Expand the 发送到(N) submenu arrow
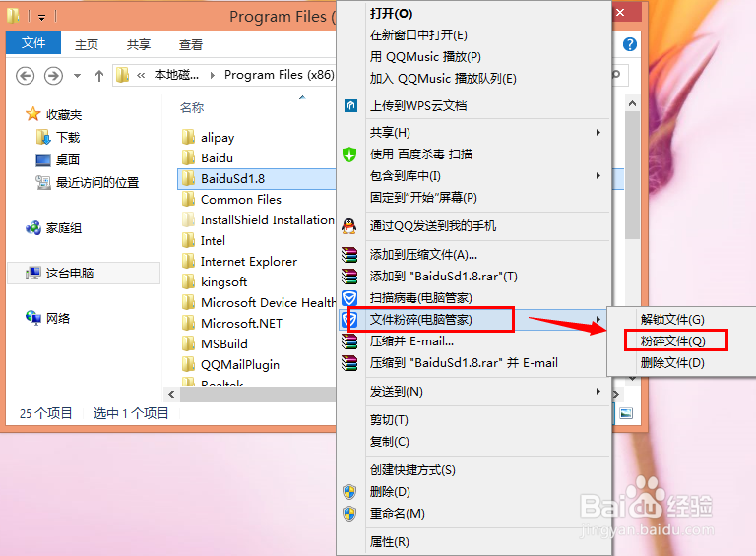 (x=598, y=392)
